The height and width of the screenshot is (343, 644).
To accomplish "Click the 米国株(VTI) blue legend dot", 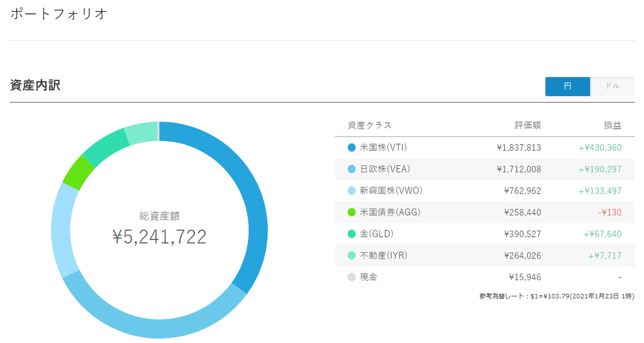I will pyautogui.click(x=352, y=148).
